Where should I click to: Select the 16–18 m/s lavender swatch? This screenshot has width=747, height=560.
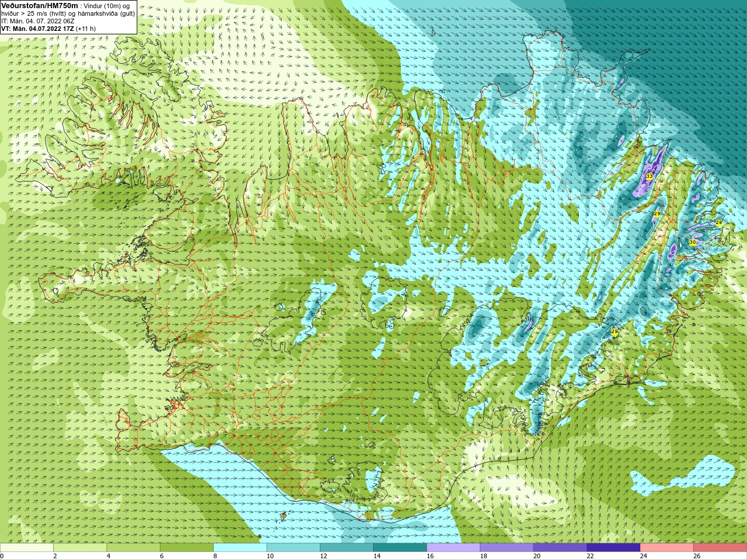click(x=453, y=548)
